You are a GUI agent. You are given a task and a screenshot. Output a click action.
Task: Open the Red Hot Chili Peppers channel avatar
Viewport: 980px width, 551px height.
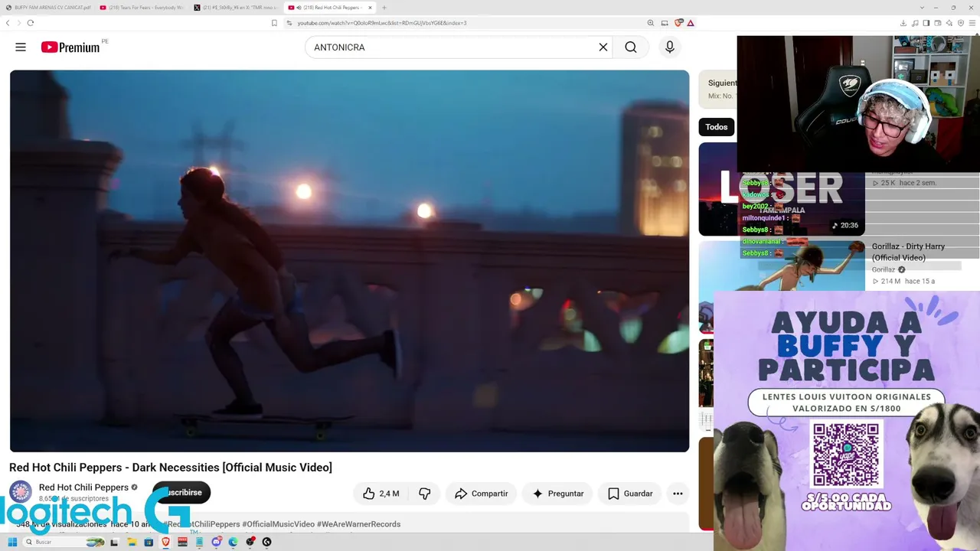pos(21,492)
